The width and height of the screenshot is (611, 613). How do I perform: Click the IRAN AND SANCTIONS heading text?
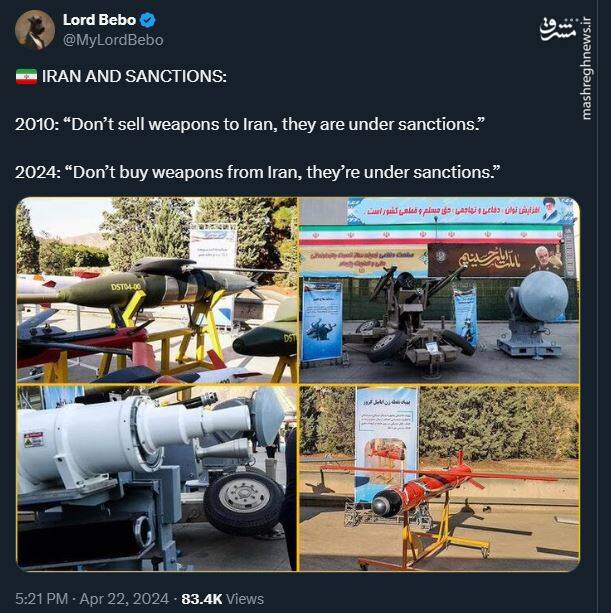pyautogui.click(x=134, y=77)
